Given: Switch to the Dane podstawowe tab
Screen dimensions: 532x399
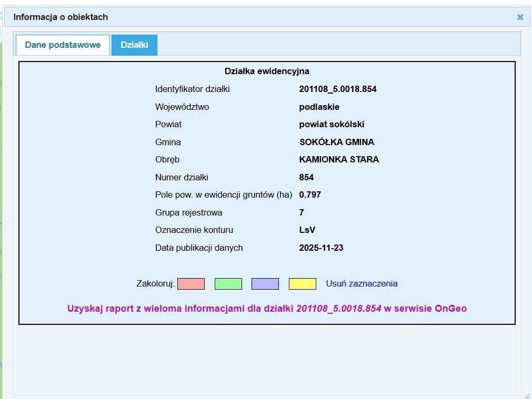Looking at the screenshot, I should coord(63,45).
